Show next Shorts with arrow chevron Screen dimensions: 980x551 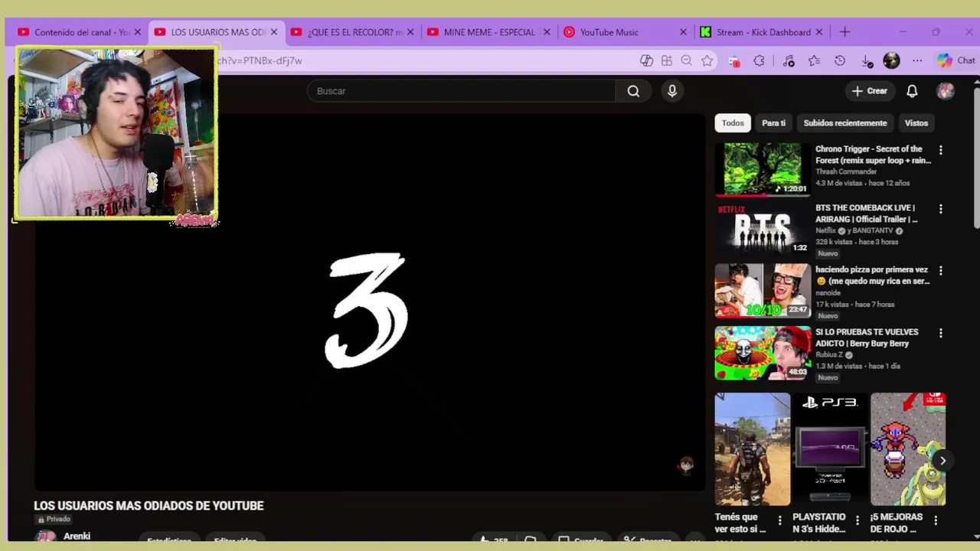point(942,461)
